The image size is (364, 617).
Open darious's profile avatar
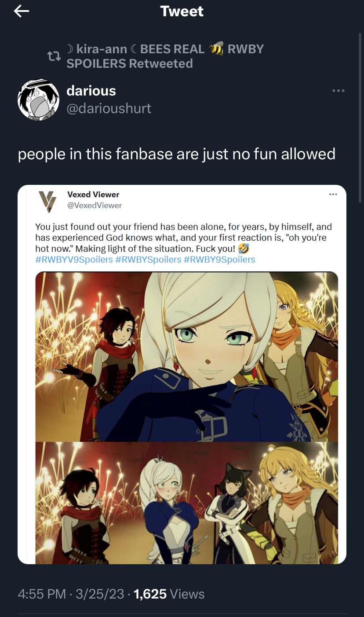click(x=38, y=100)
